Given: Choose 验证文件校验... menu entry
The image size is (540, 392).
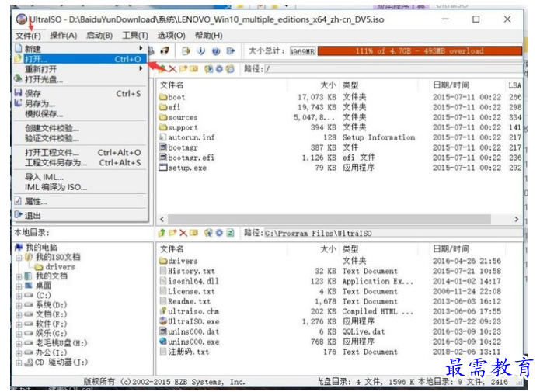Looking at the screenshot, I should click(81, 138).
